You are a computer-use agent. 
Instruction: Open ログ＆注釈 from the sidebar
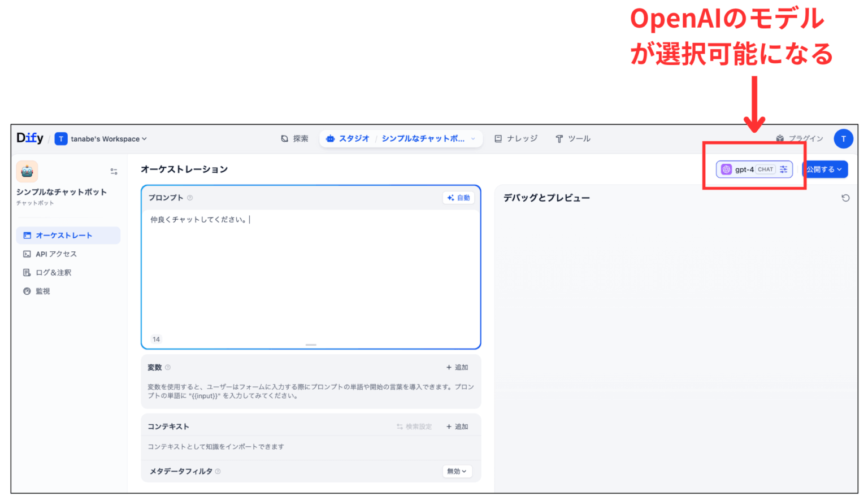(54, 272)
